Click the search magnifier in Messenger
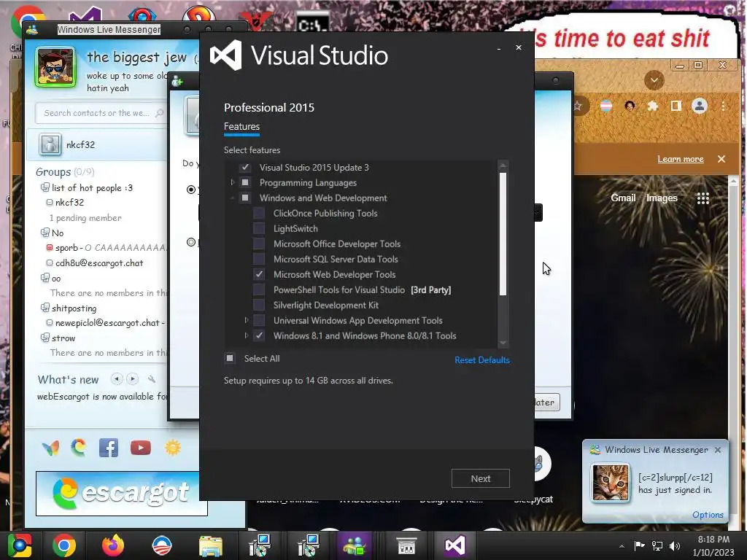This screenshot has height=560, width=747. coord(160,113)
